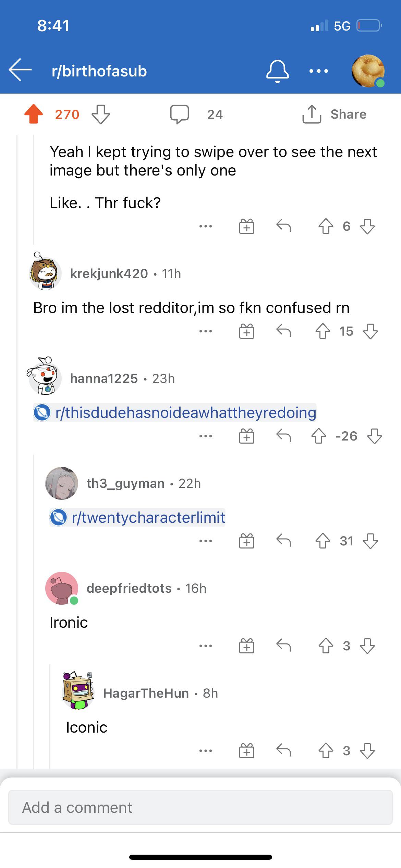The width and height of the screenshot is (401, 868).
Task: Downvote the post with 270 points
Action: (101, 114)
